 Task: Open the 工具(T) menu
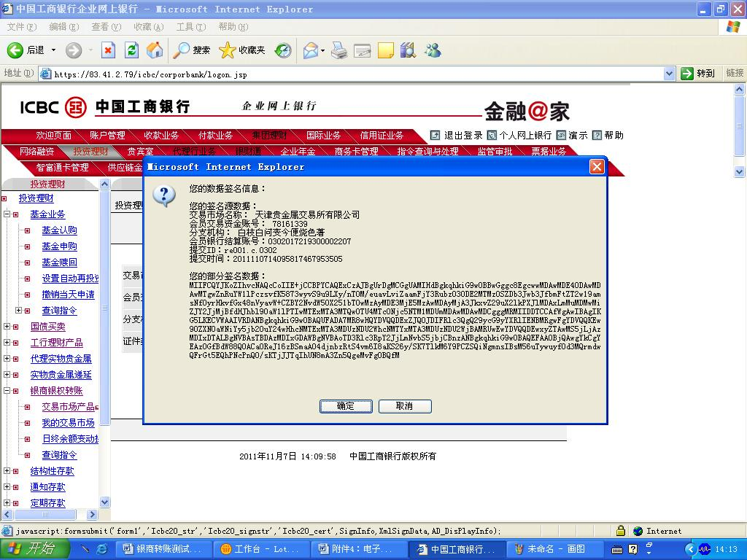tap(191, 27)
